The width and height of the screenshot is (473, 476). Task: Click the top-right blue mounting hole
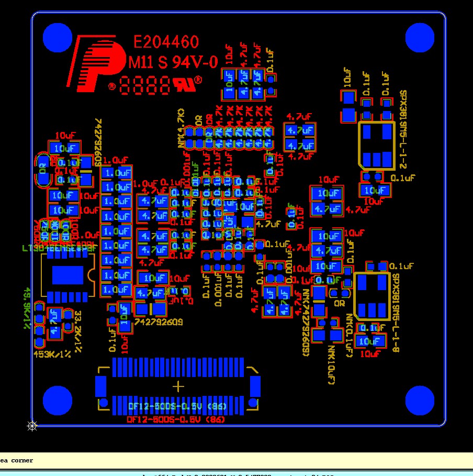coord(420,38)
